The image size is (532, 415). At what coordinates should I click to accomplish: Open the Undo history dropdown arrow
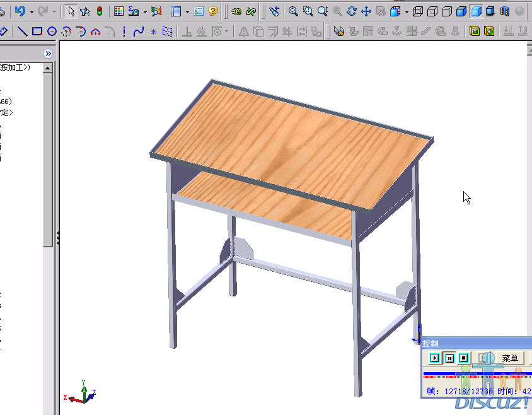(x=32, y=12)
